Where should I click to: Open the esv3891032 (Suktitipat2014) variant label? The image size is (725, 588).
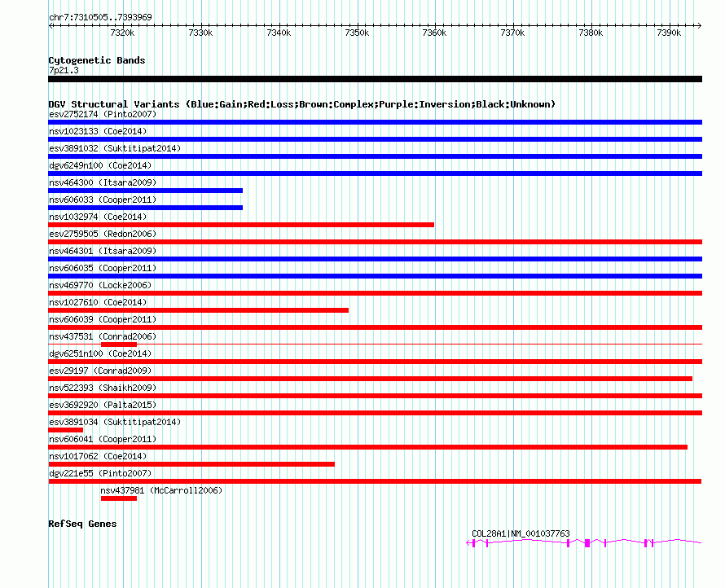[115, 148]
